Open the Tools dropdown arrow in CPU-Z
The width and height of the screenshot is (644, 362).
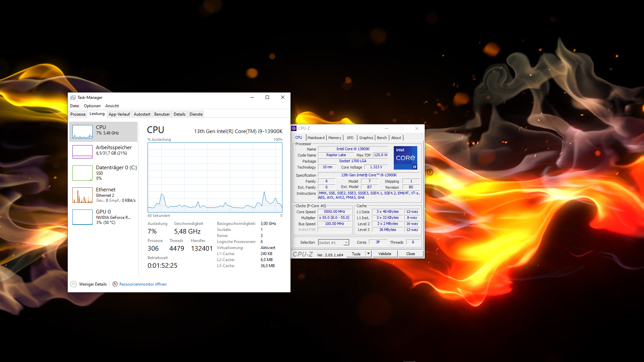[x=368, y=254]
